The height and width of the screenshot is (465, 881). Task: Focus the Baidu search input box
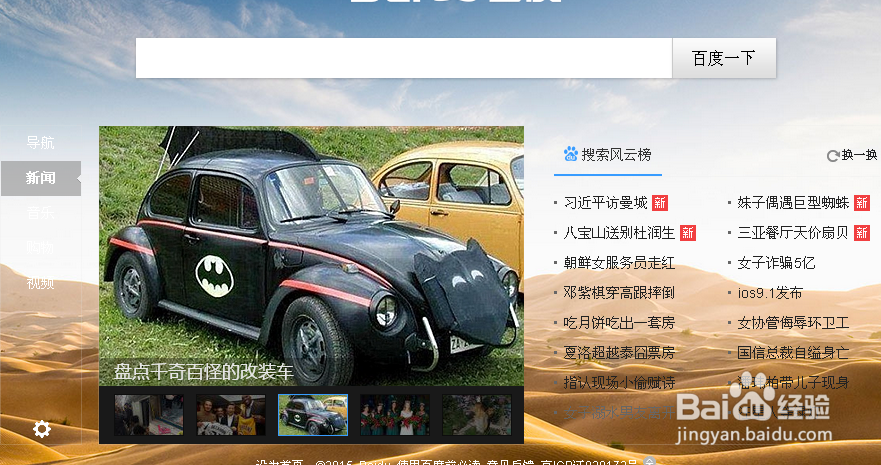[x=404, y=58]
